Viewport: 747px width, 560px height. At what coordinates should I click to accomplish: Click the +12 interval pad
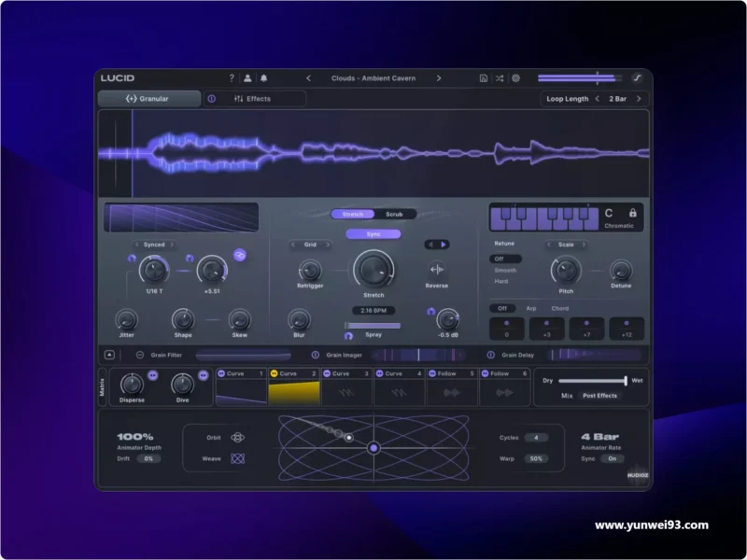627,329
